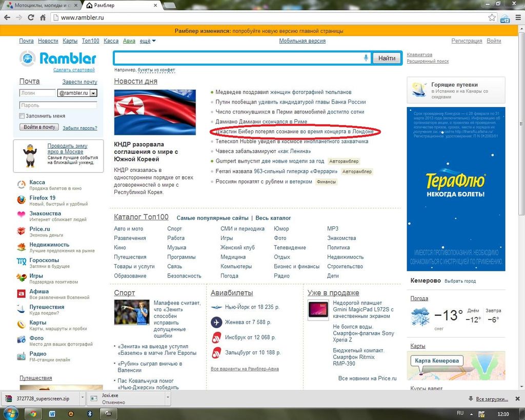Click the Касса service icon
The height and width of the screenshot is (420, 525).
tap(21, 185)
